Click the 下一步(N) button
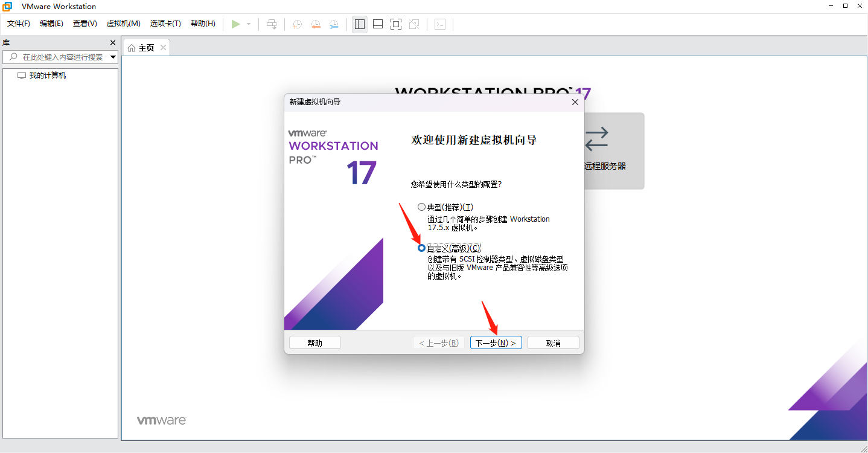The image size is (868, 453). (496, 343)
